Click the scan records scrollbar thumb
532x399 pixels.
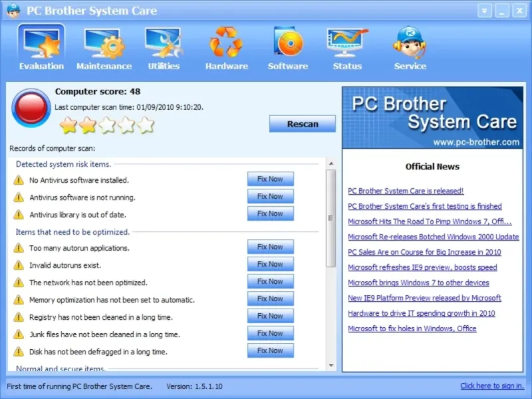tap(331, 218)
